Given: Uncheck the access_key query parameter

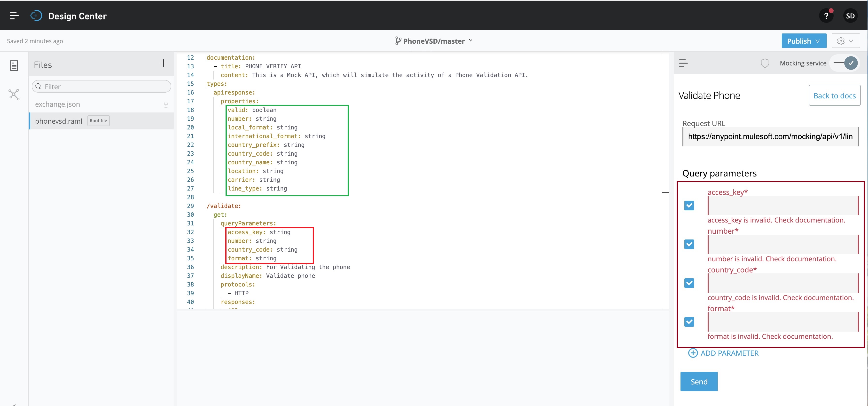Looking at the screenshot, I should pyautogui.click(x=689, y=205).
